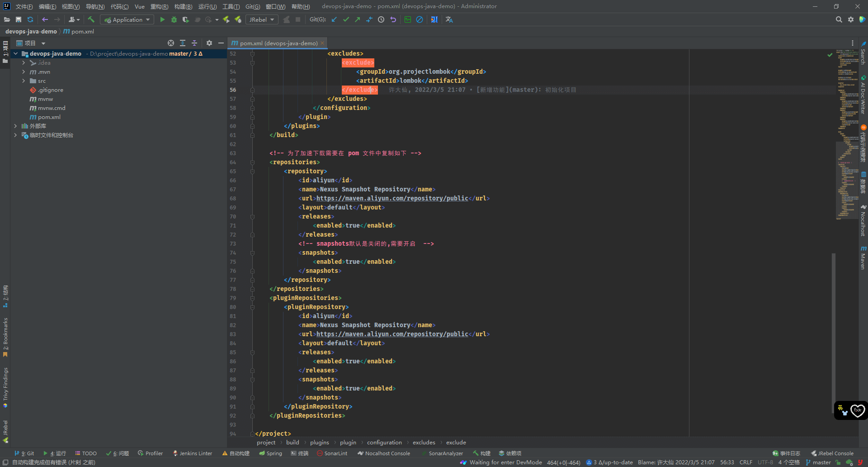
Task: Open JRebel configuration dropdown
Action: click(262, 19)
